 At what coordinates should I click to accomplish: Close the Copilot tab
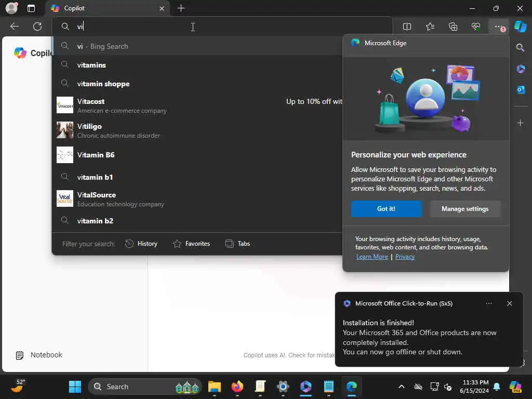pos(162,8)
